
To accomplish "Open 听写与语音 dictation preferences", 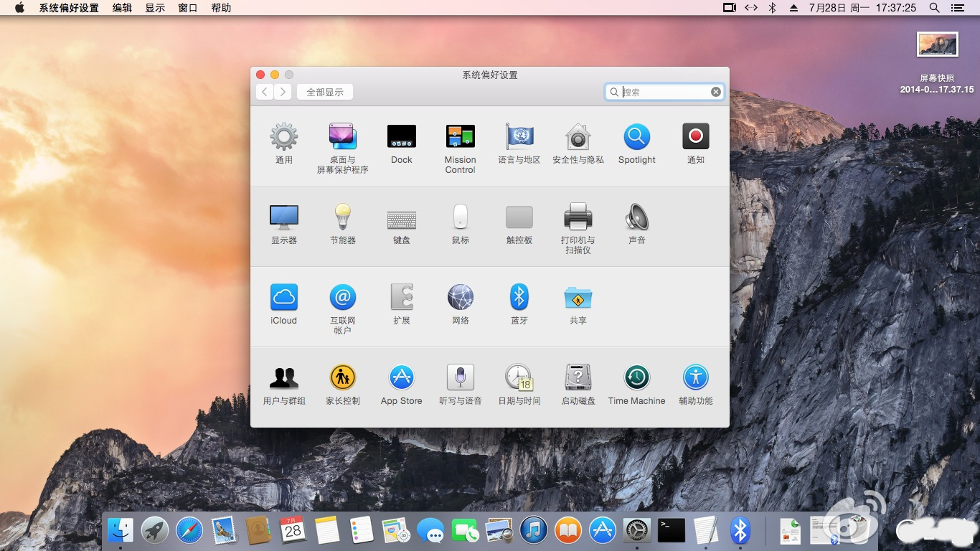I will click(461, 377).
